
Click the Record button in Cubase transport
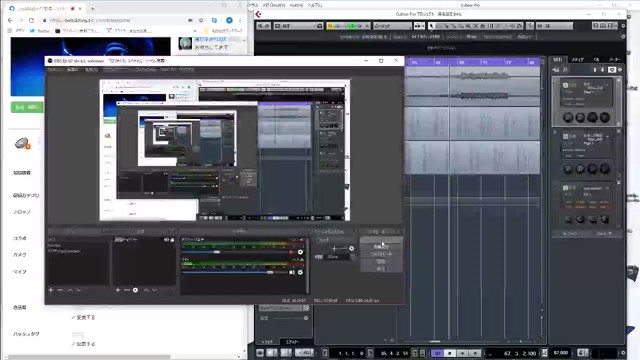pos(475,353)
